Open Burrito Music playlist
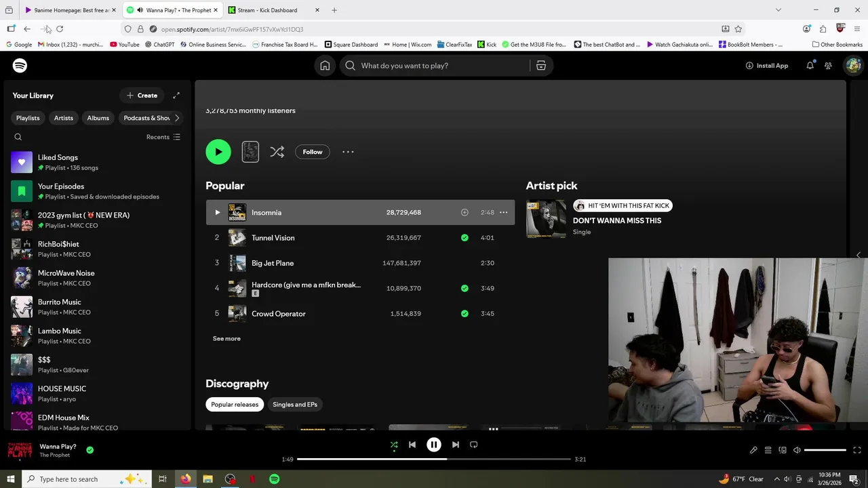The height and width of the screenshot is (488, 868). pyautogui.click(x=97, y=307)
